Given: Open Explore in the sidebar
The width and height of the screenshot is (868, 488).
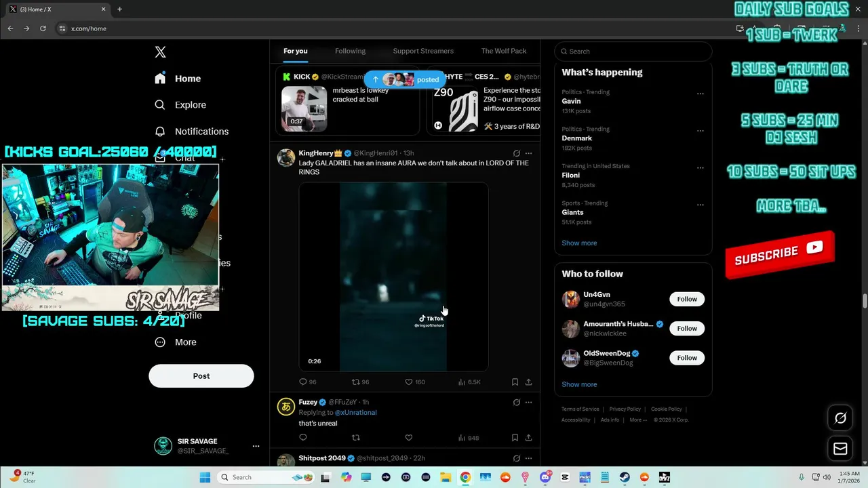Looking at the screenshot, I should pos(180,105).
